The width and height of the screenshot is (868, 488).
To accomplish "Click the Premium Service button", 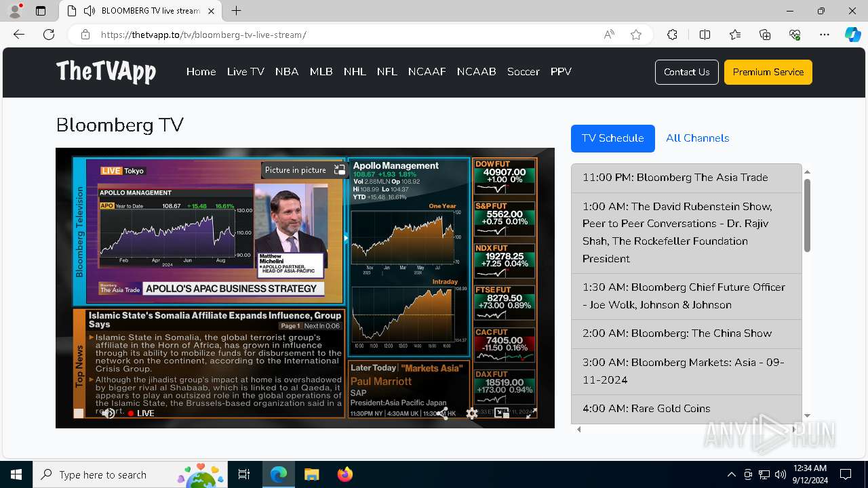I will 768,72.
